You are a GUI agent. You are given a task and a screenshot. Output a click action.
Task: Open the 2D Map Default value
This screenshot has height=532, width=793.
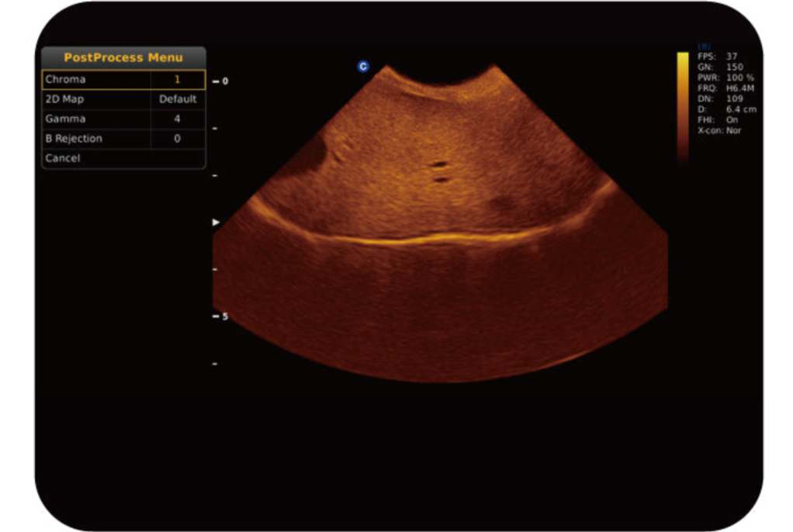pos(178,99)
